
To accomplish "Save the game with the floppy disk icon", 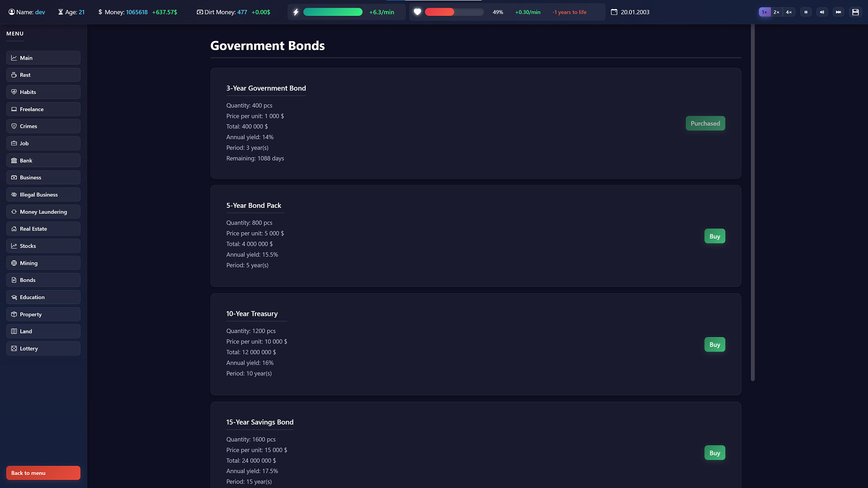I will pos(855,12).
